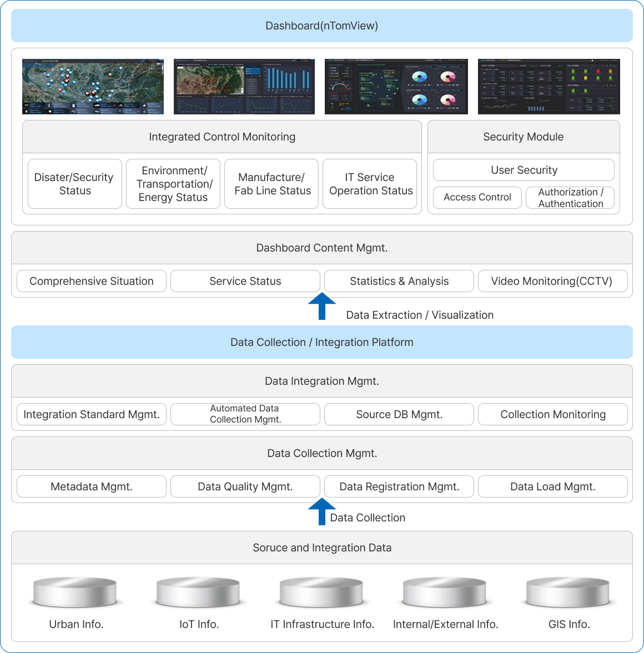Select Dashboard Content Mgmt. header
Screen dimensions: 644x653
(x=322, y=248)
